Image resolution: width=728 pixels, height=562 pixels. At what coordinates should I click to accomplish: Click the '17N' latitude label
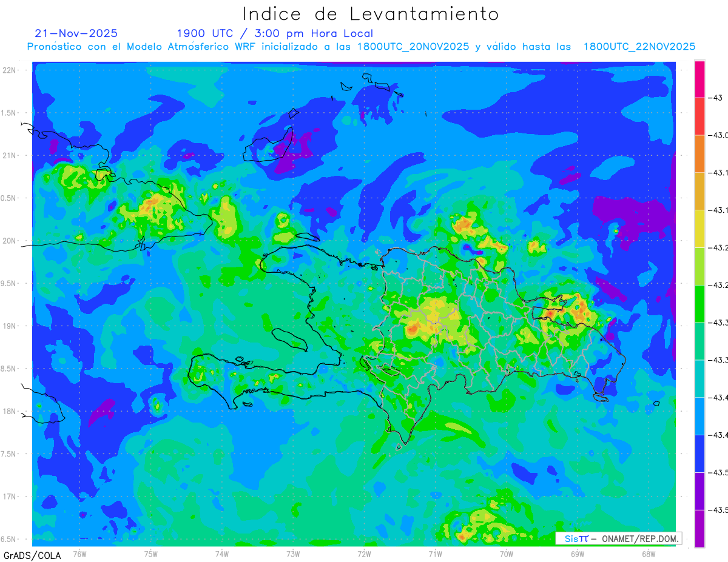click(9, 497)
